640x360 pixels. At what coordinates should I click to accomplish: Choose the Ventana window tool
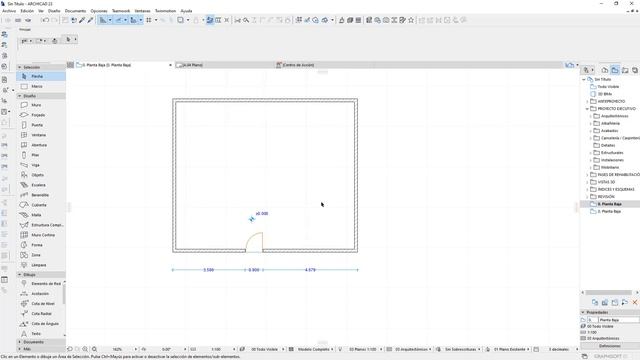pyautogui.click(x=41, y=135)
